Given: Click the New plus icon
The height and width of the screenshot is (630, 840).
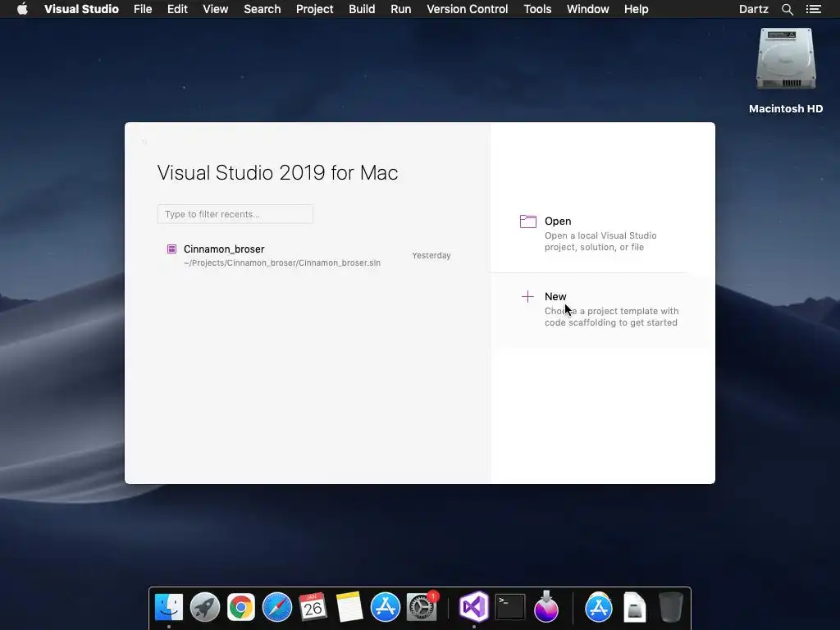Looking at the screenshot, I should (x=527, y=296).
